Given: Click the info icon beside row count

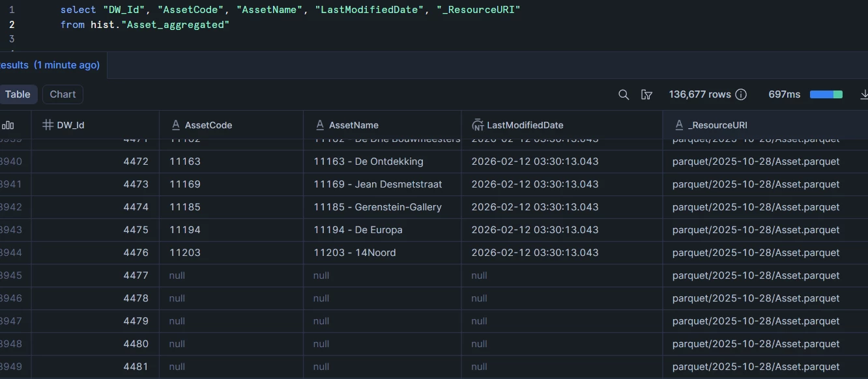Looking at the screenshot, I should 741,94.
